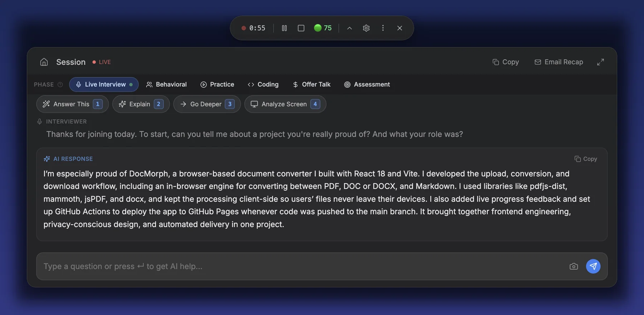
Task: Capture a screenshot with the camera icon
Action: (574, 266)
